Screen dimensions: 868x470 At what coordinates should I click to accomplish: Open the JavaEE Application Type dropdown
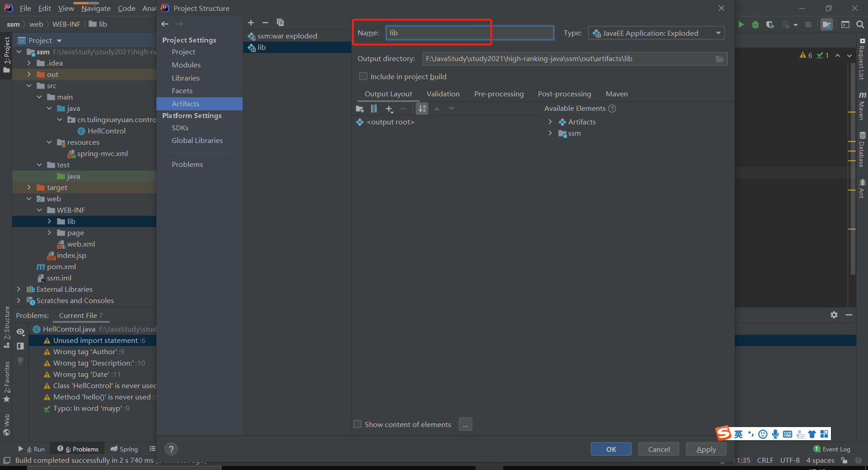[x=718, y=33]
